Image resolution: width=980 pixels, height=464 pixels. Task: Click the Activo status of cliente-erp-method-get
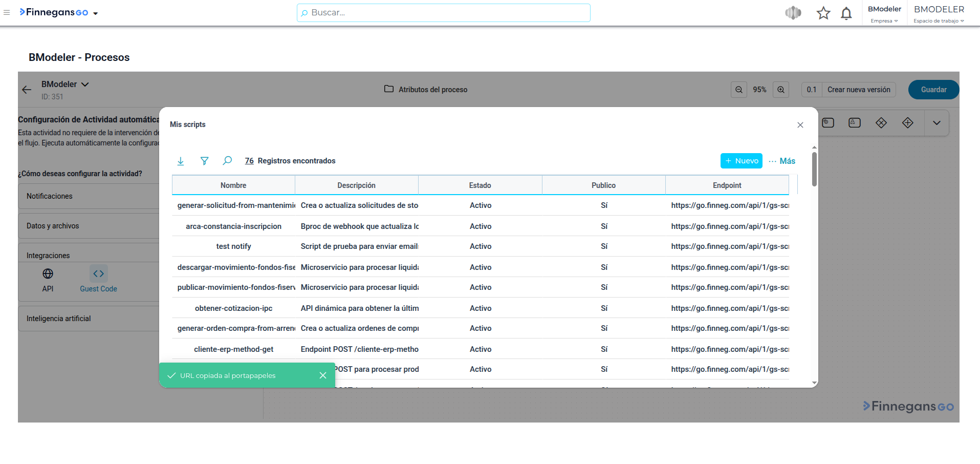point(481,349)
